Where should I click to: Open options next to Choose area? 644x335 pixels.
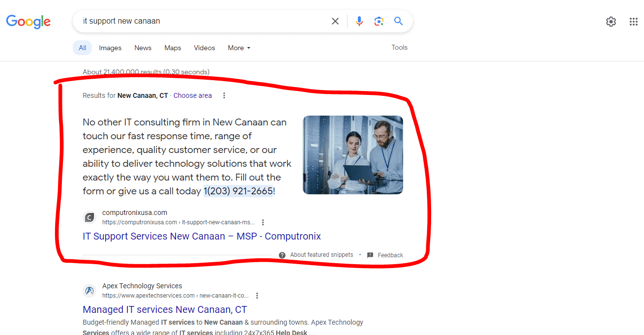click(x=224, y=95)
